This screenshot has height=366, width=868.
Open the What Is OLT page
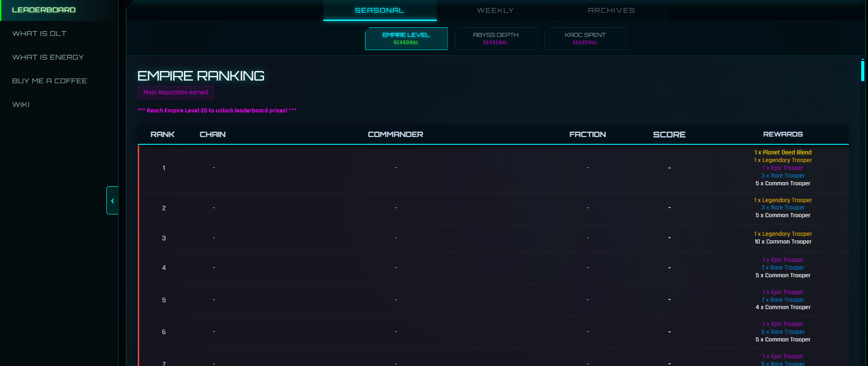tap(39, 34)
